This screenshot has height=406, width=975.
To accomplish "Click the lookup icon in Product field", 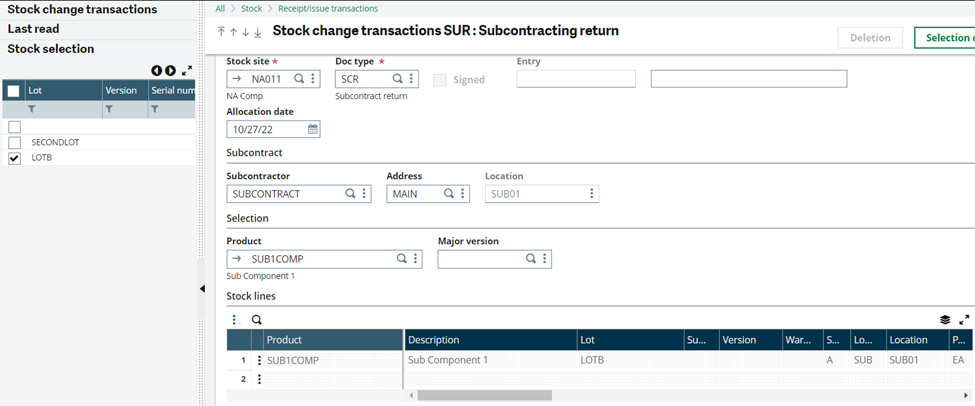I will click(x=402, y=259).
